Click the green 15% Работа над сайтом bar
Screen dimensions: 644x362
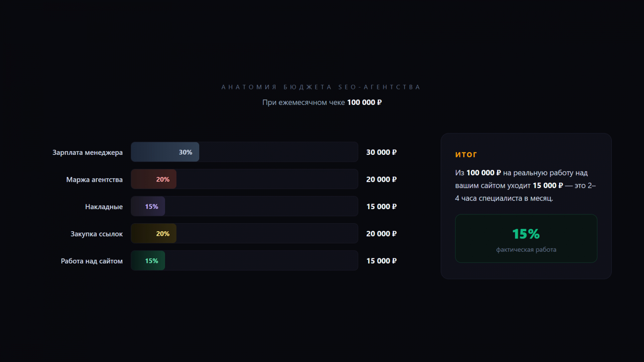(148, 261)
